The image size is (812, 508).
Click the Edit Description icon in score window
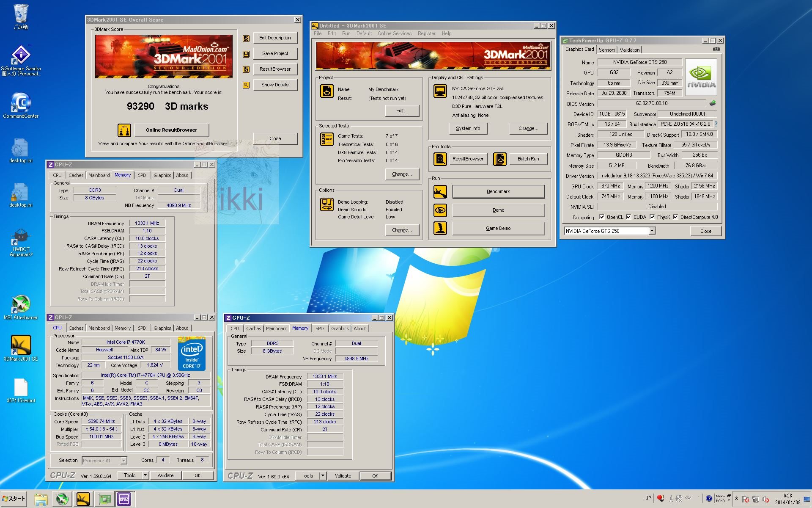246,39
